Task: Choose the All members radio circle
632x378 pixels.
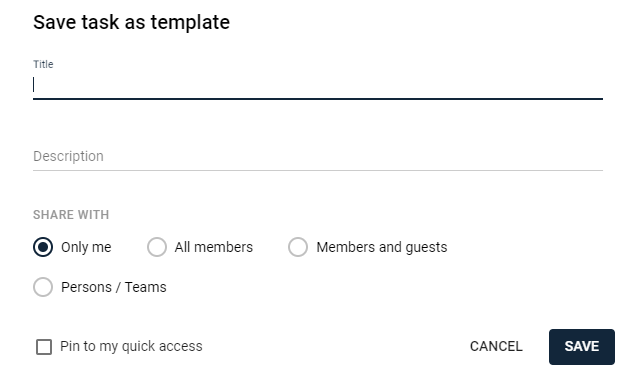Action: pyautogui.click(x=157, y=247)
